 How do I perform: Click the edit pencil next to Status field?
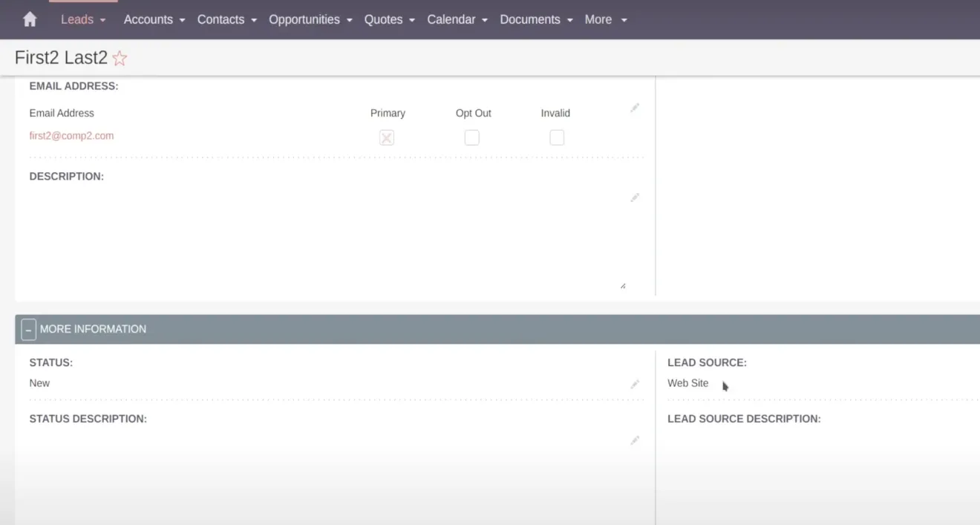[635, 383]
